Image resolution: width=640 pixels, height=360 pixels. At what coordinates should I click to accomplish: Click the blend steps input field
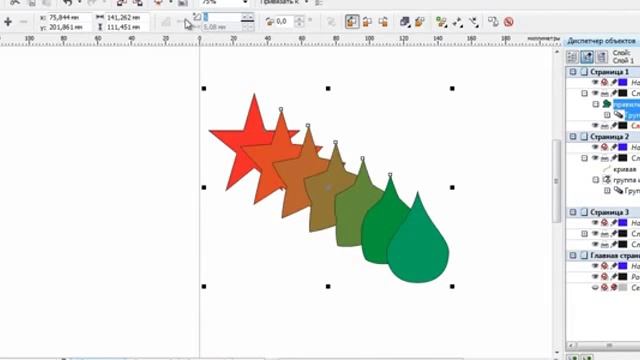[x=221, y=17]
